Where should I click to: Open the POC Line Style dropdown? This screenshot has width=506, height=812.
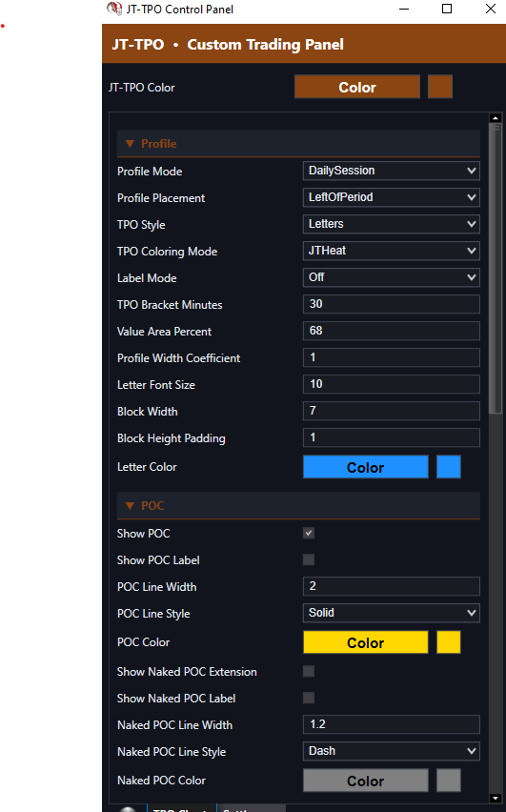(391, 613)
